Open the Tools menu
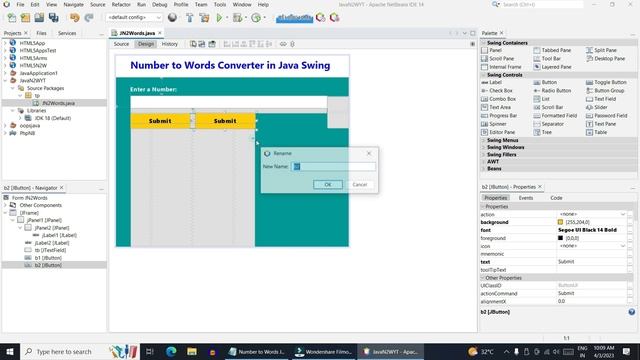Screen dimensions: 640x360 click(x=220, y=4)
